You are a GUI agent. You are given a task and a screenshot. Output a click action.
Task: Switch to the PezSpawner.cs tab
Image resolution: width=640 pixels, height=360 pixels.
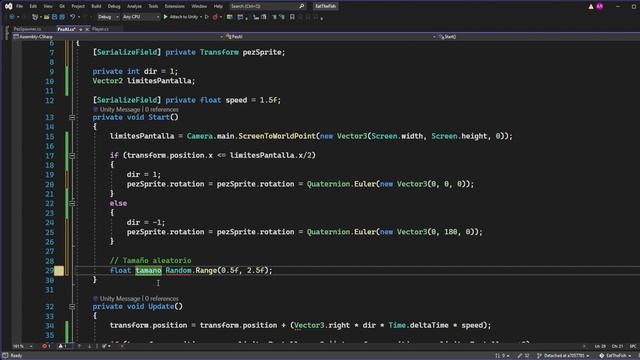click(x=27, y=29)
